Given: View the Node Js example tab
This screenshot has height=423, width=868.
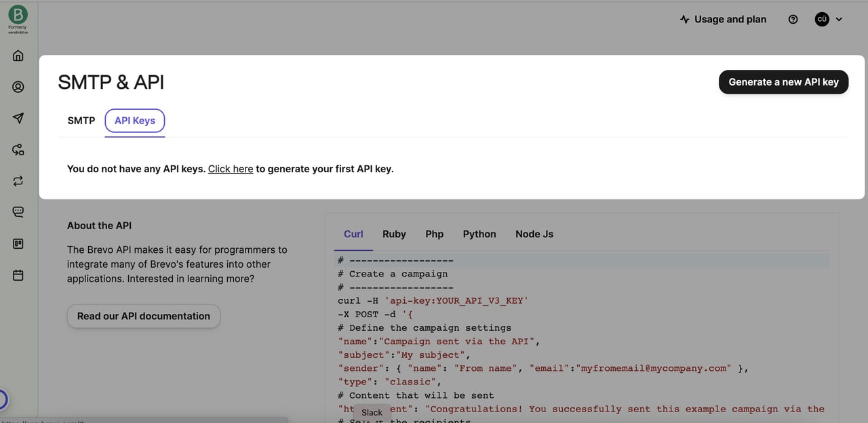Looking at the screenshot, I should point(534,234).
